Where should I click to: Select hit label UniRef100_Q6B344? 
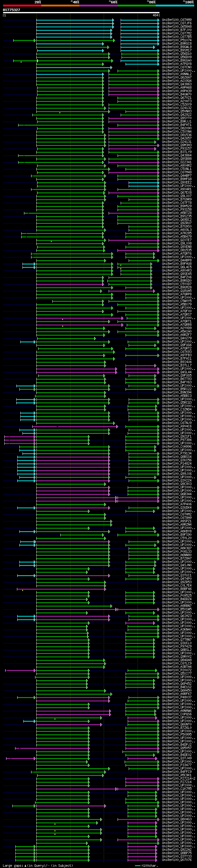177,494
